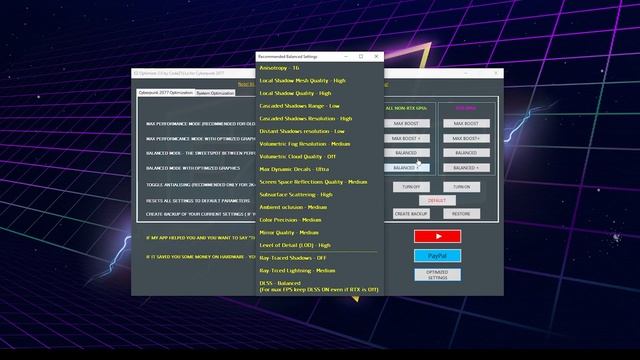
Task: Apply MAX BOOST + for all non-RTX GPUs
Action: click(x=407, y=138)
